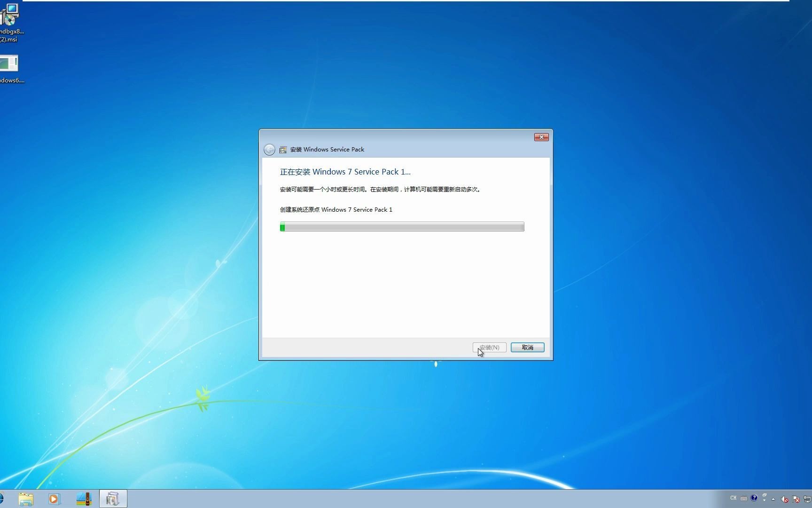Open language bar help question mark icon
Image resolution: width=812 pixels, height=508 pixels.
(754, 498)
